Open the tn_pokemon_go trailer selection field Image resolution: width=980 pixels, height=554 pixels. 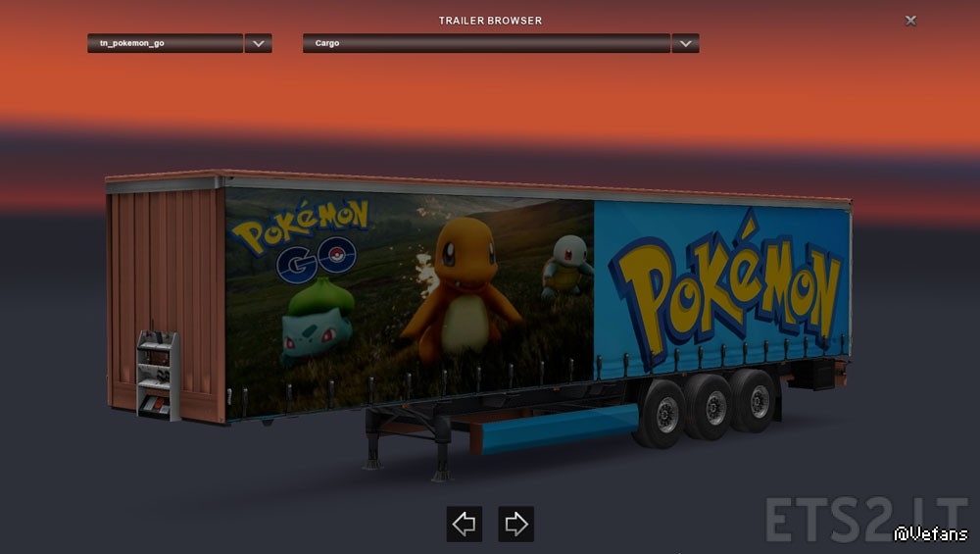click(x=165, y=43)
